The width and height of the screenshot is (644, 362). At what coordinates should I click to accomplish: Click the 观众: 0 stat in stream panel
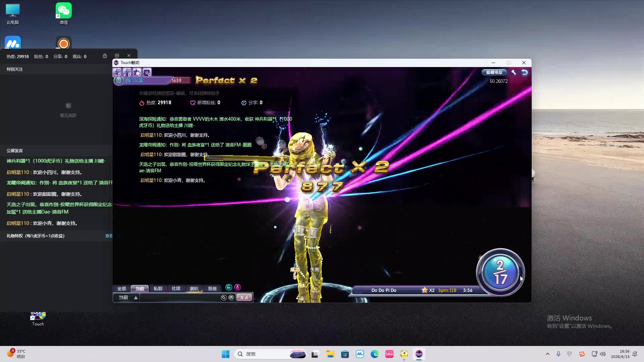[79, 57]
